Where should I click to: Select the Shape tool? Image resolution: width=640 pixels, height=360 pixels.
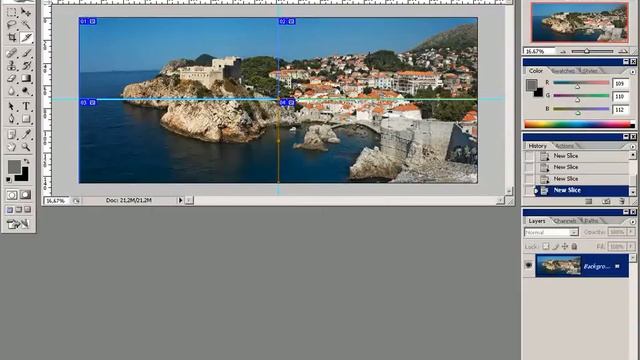point(26,119)
